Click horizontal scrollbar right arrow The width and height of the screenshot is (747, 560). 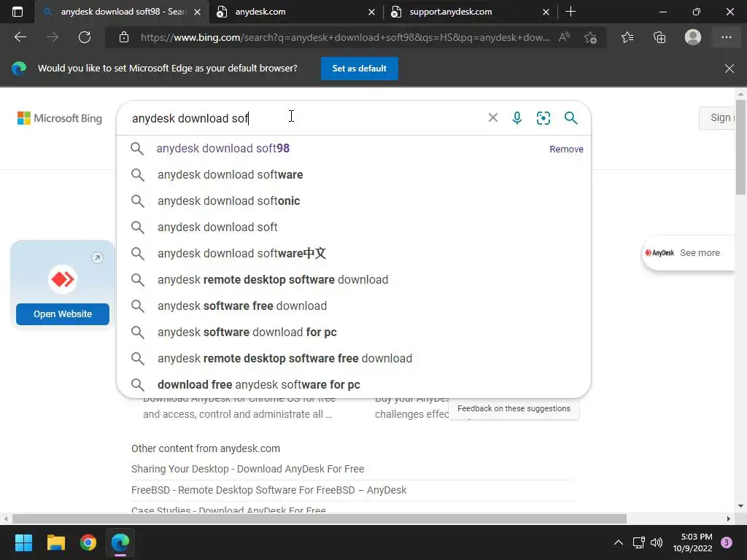(729, 518)
